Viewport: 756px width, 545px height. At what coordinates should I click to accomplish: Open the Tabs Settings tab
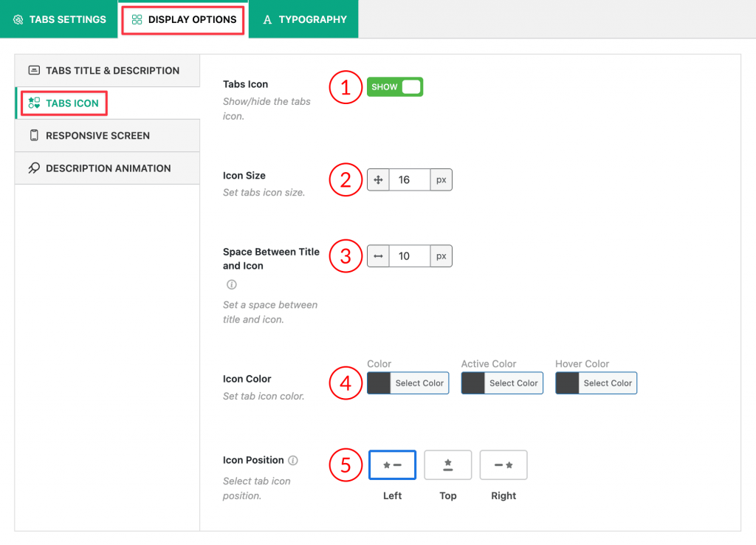click(x=59, y=19)
